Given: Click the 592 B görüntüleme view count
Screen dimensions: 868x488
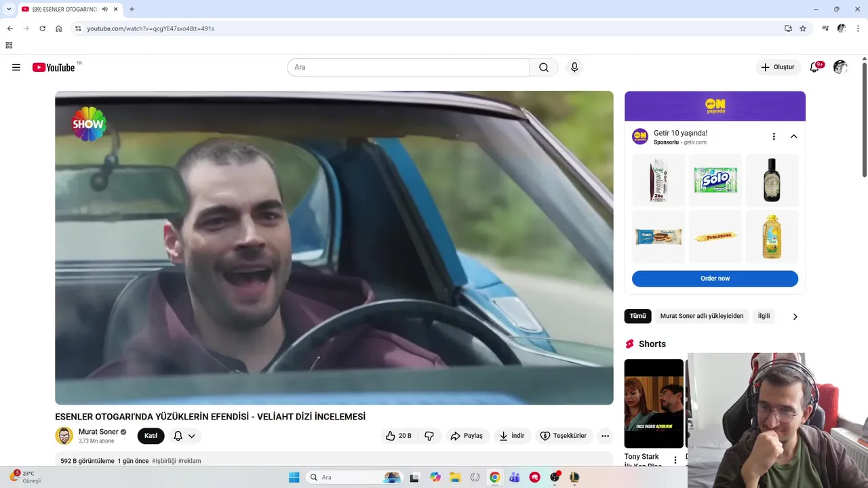Looking at the screenshot, I should click(87, 461).
